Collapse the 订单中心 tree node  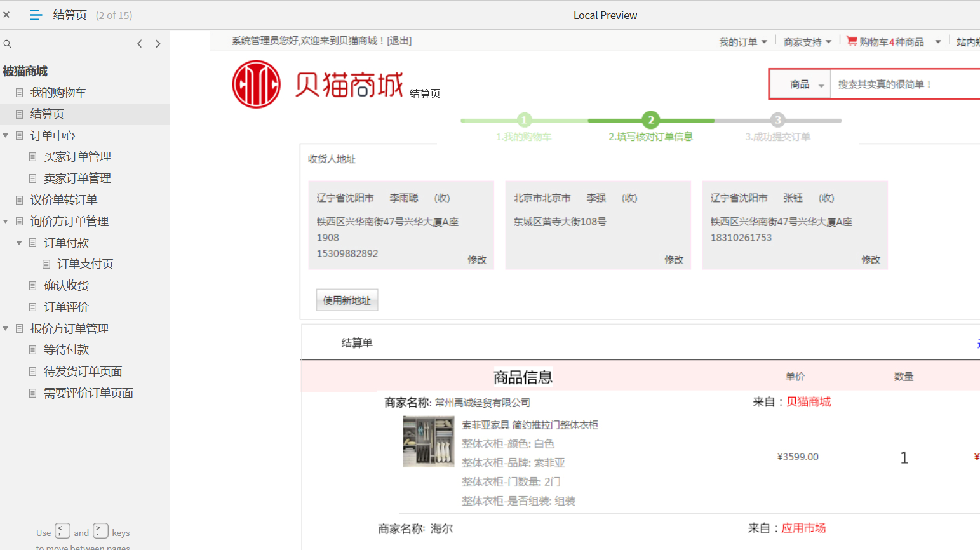[x=6, y=135]
